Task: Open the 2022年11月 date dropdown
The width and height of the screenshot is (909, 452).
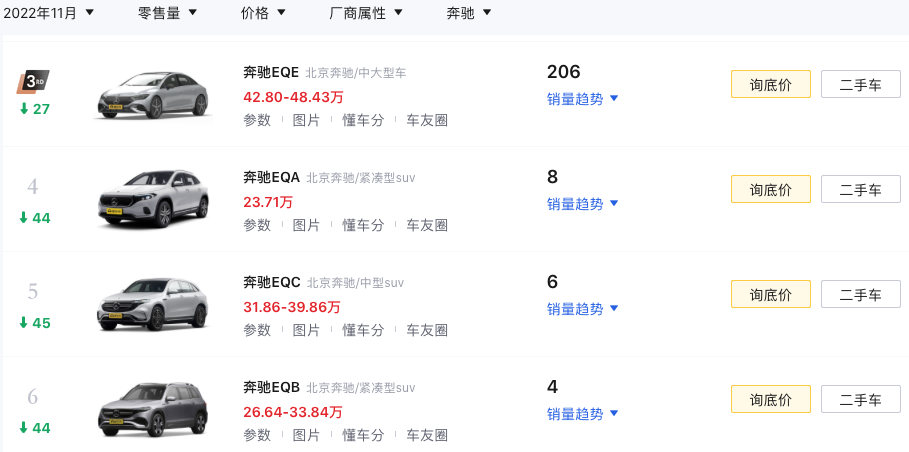Action: (49, 13)
